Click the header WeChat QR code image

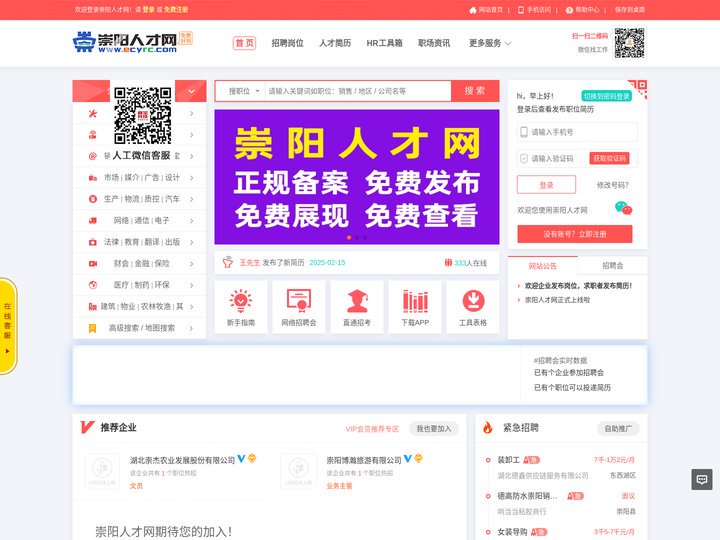pyautogui.click(x=630, y=43)
